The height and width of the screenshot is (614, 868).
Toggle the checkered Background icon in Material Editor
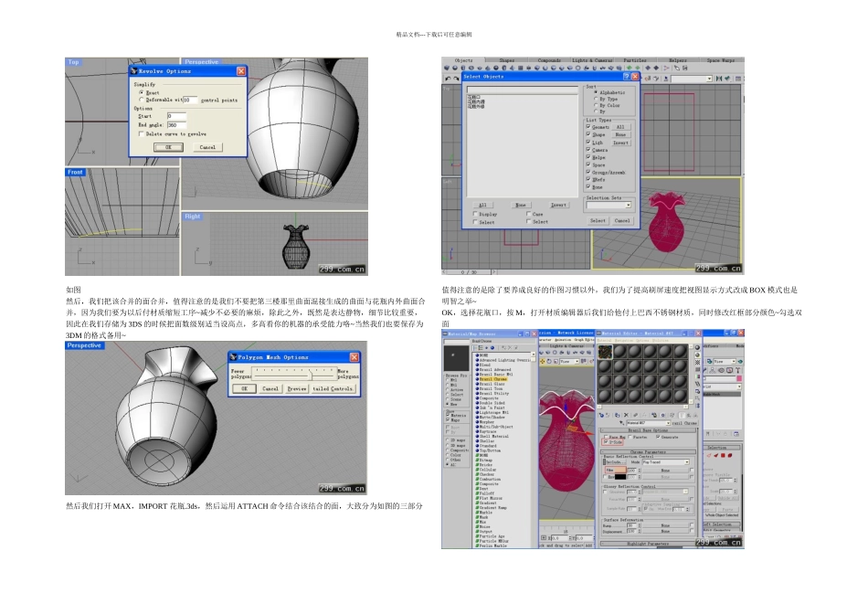tap(697, 362)
